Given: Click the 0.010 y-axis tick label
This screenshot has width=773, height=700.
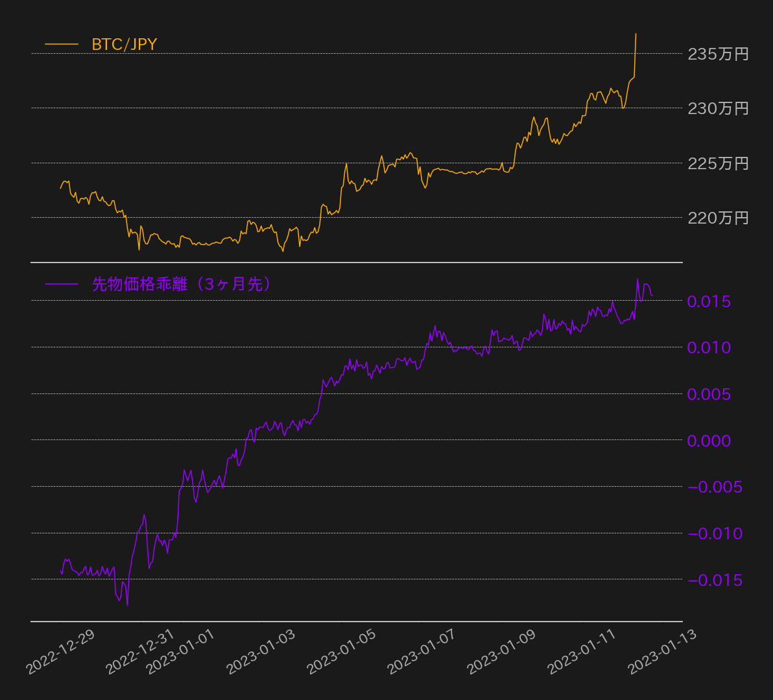Looking at the screenshot, I should [x=709, y=348].
